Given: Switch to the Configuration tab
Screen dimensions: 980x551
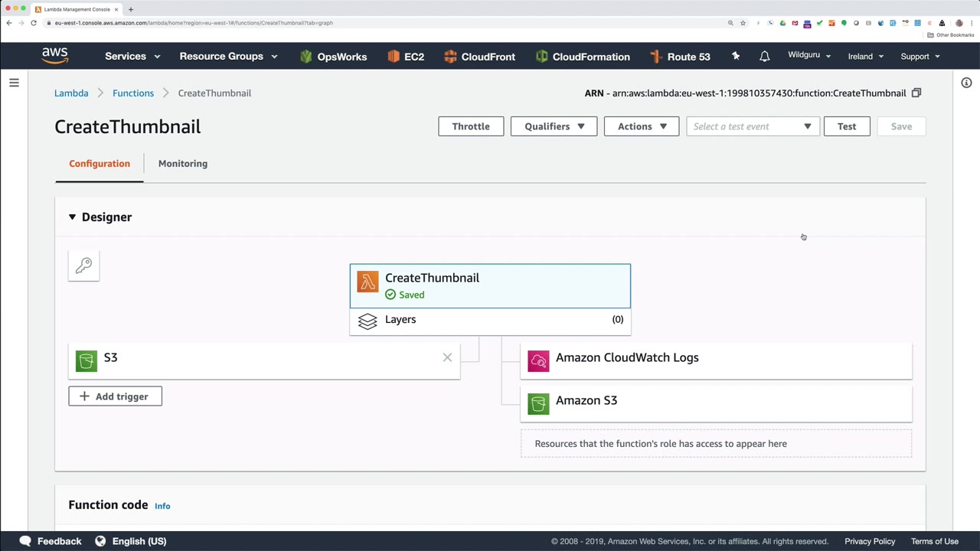Looking at the screenshot, I should [x=100, y=164].
